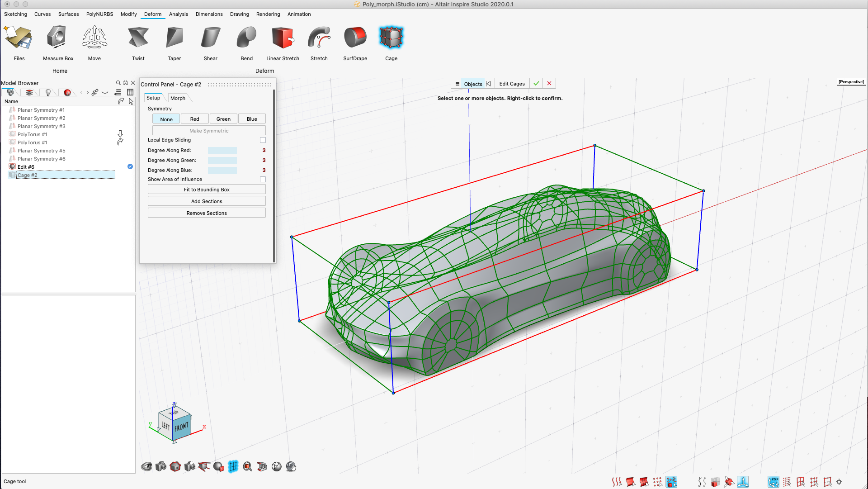This screenshot has height=489, width=868.
Task: Select the Measure Box tool
Action: [x=58, y=43]
